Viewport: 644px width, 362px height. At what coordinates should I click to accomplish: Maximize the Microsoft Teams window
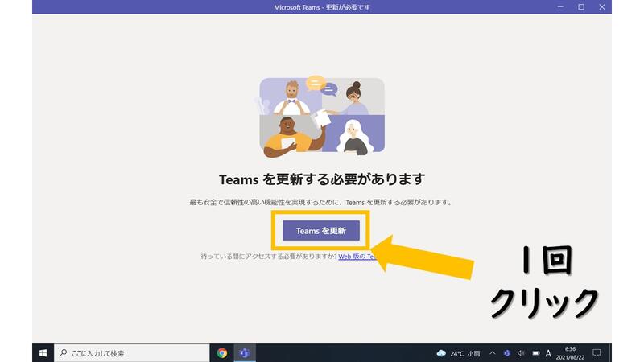click(580, 7)
